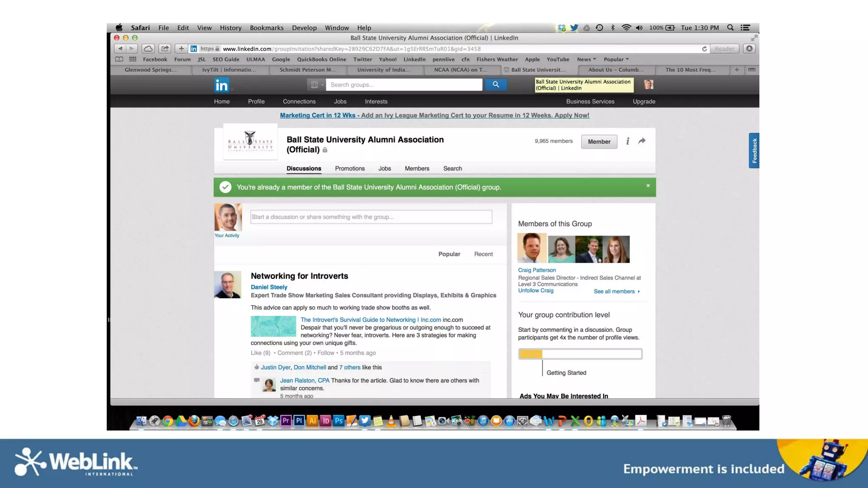Image resolution: width=868 pixels, height=488 pixels.
Task: Click the LinkedIn logo icon
Action: [x=221, y=85]
